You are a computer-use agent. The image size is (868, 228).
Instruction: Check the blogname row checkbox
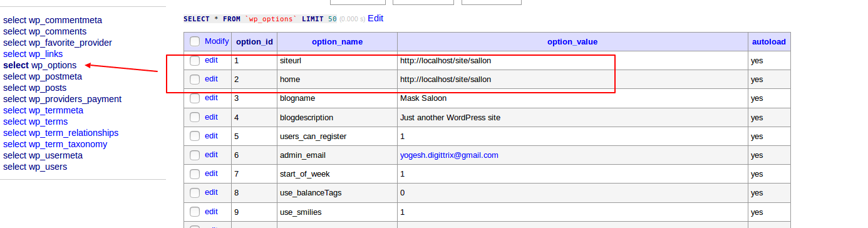tap(195, 98)
